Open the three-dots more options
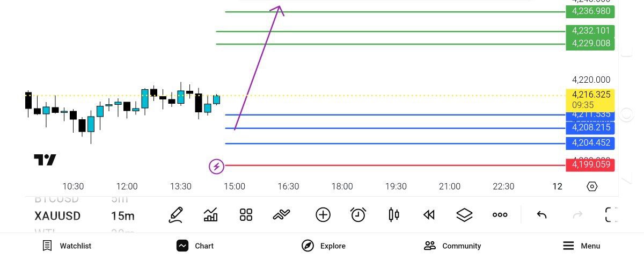The height and width of the screenshot is (259, 644). point(500,215)
